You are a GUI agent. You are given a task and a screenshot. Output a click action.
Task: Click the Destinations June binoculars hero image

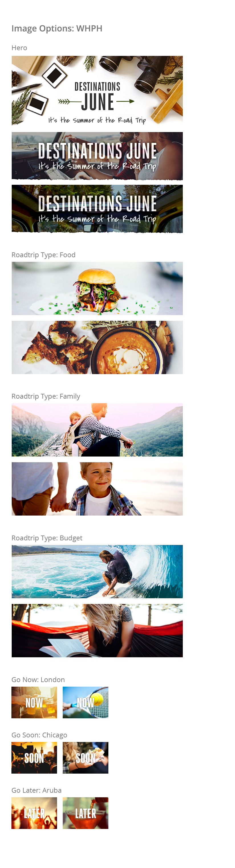[x=97, y=91]
